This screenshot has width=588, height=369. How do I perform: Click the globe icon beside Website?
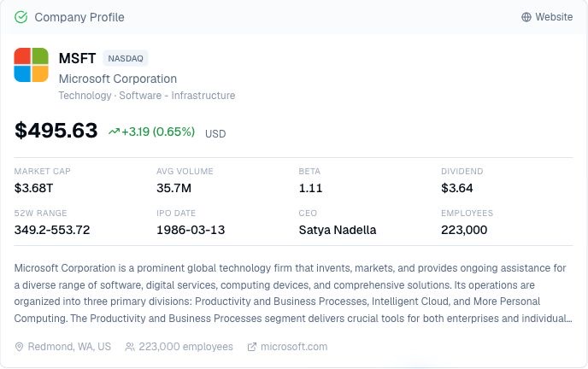[x=526, y=17]
